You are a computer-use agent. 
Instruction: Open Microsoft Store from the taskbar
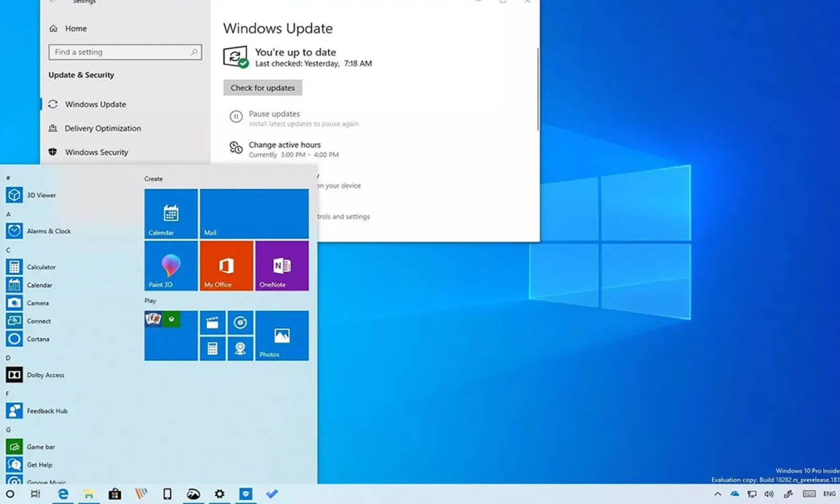(114, 494)
